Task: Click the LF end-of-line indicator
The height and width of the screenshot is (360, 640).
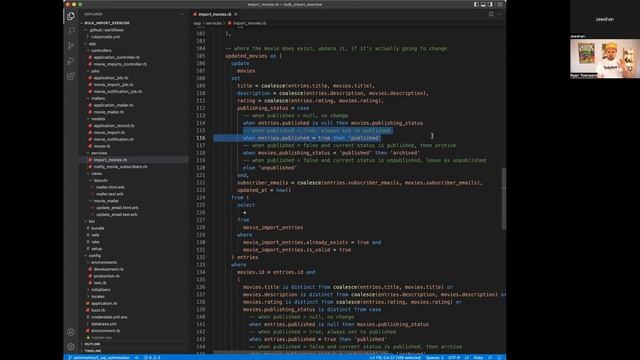Action: pyautogui.click(x=467, y=358)
